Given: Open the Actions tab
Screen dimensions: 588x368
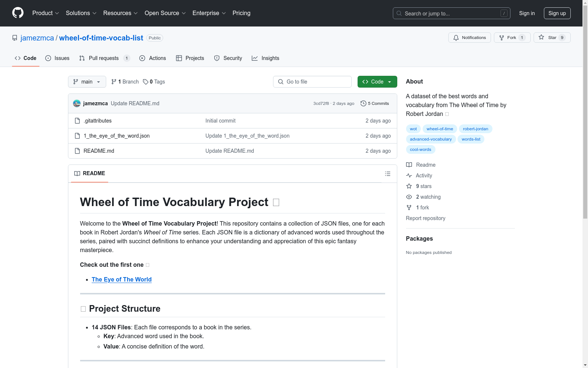Looking at the screenshot, I should pos(153,58).
